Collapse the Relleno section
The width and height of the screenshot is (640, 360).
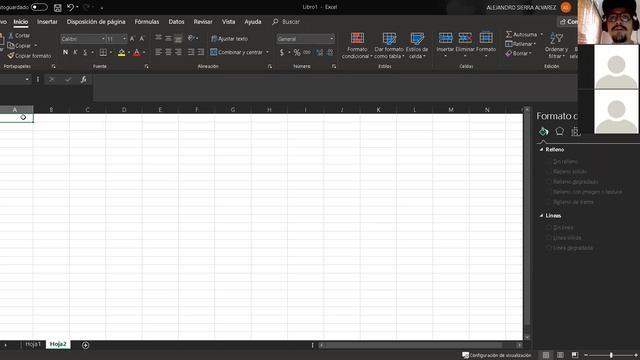[541, 150]
